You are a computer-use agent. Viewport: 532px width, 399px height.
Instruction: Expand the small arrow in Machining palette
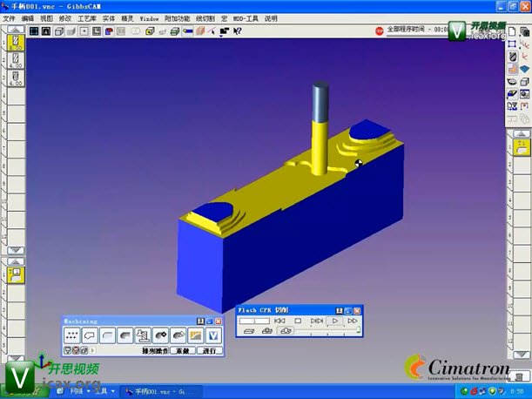pyautogui.click(x=93, y=350)
